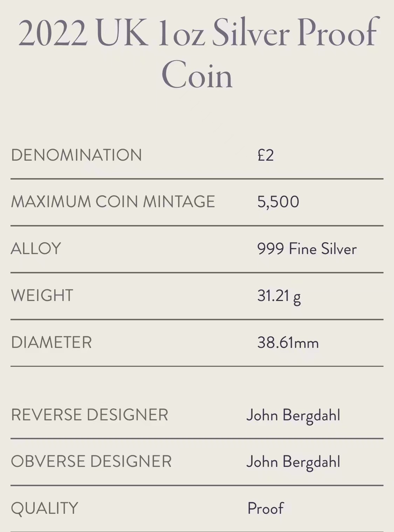Select the REVERSE DESIGNER label
Viewport: 394px width, 532px height.
click(x=90, y=415)
